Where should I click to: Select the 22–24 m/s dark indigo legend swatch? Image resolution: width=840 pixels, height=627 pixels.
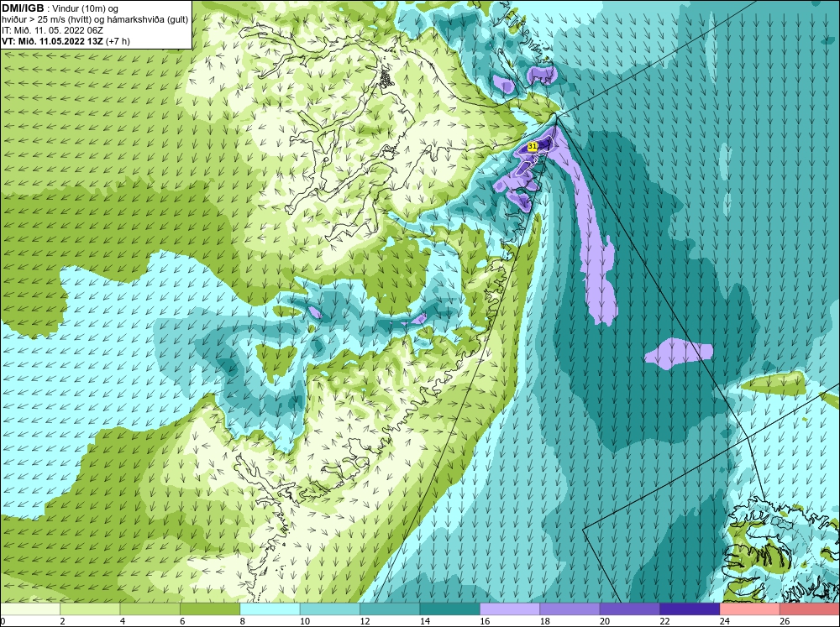click(x=690, y=609)
